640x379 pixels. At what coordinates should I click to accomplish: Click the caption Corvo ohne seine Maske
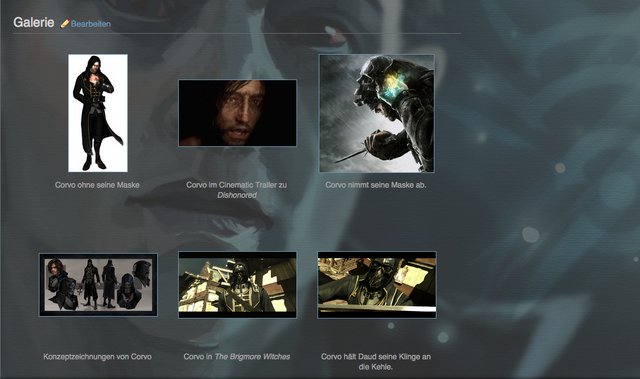coord(98,185)
